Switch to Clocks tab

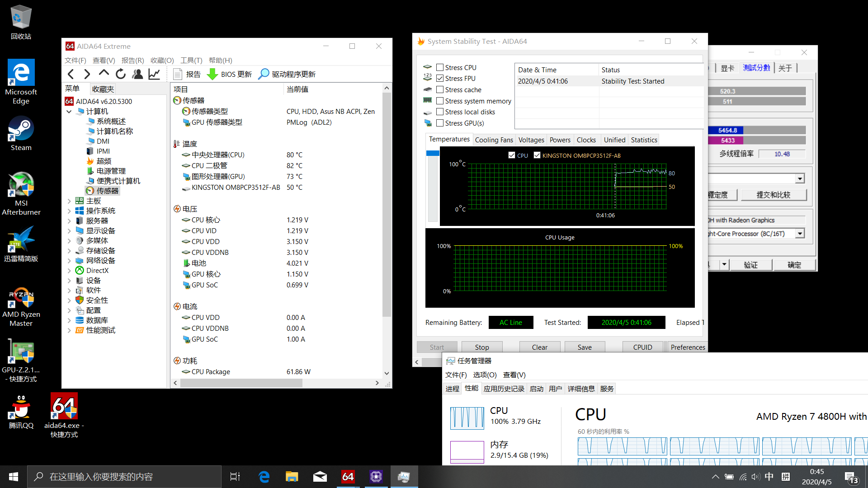click(586, 140)
